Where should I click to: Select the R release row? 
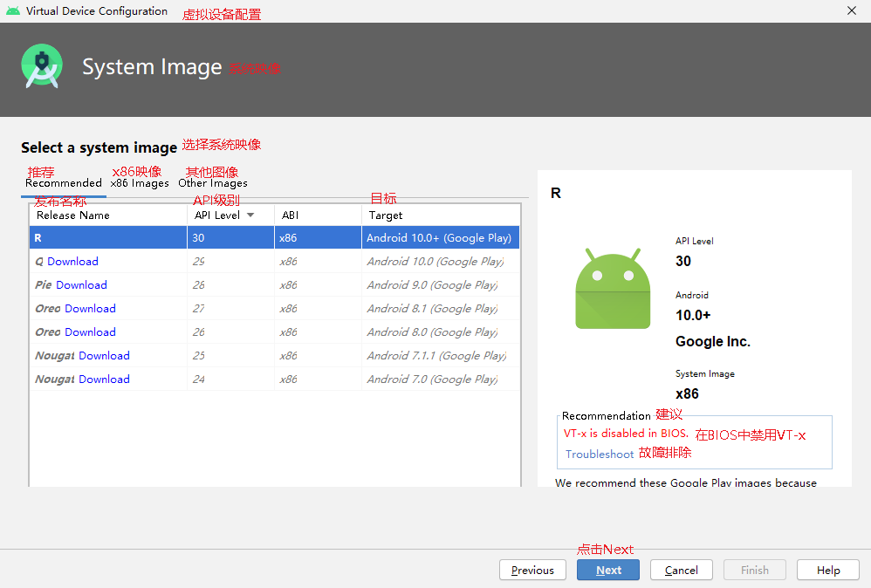[274, 237]
